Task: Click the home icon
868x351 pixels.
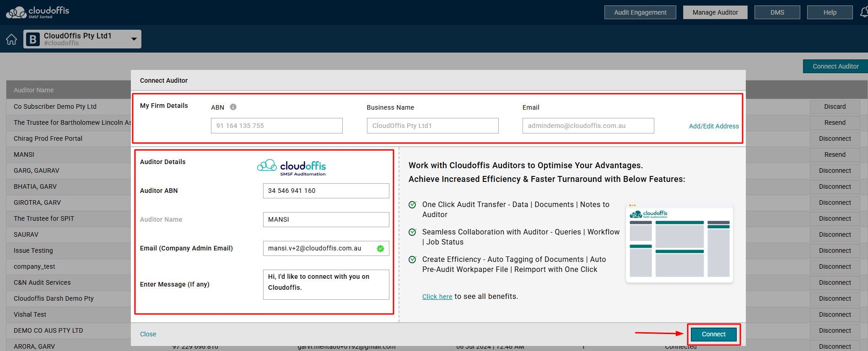Action: (11, 39)
